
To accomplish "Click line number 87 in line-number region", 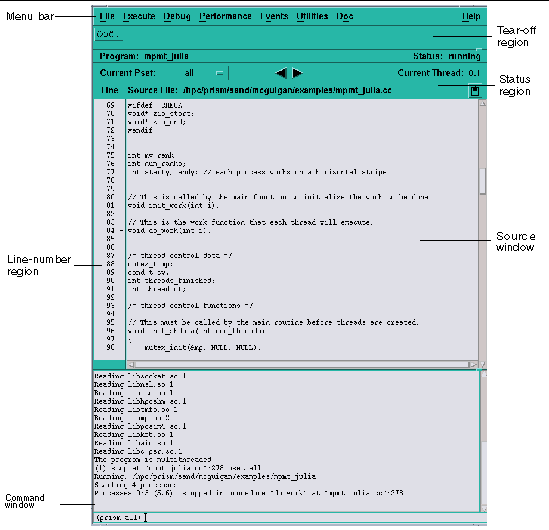I will point(110,256).
